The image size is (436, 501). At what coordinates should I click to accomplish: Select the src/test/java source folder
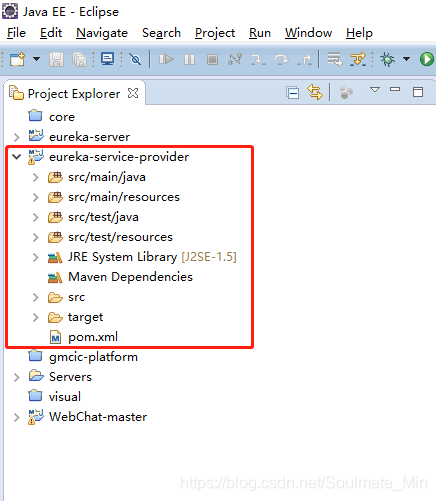click(103, 217)
